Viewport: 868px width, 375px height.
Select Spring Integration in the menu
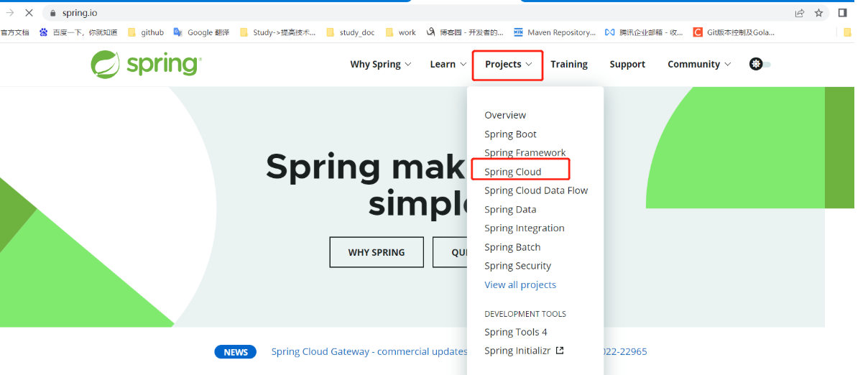tap(525, 228)
